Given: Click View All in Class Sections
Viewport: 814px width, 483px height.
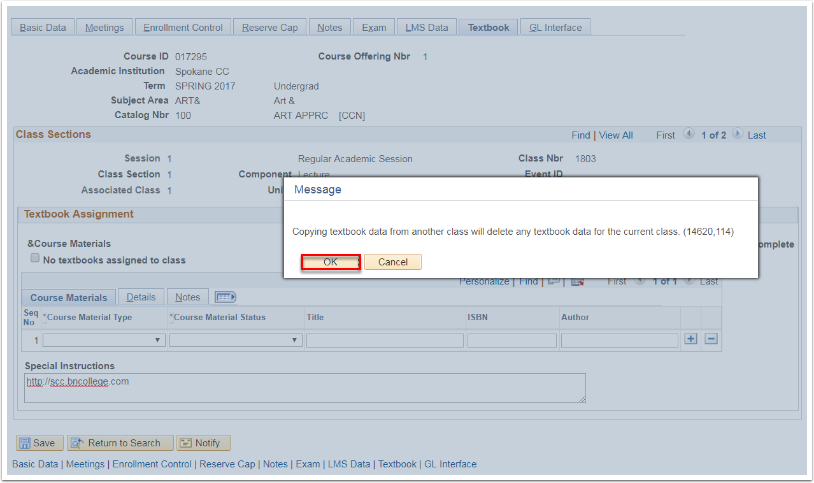Looking at the screenshot, I should [x=616, y=135].
